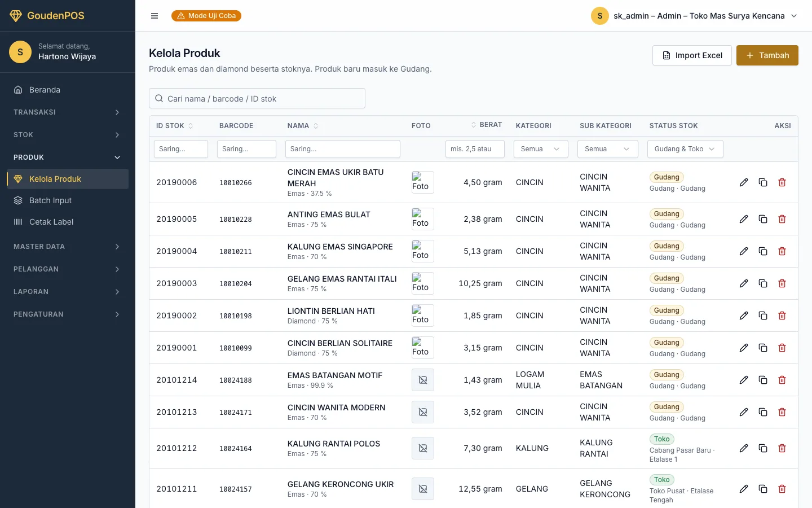The image size is (812, 508).
Task: Duplicate product LIONTIN BERLIAN HATI
Action: [763, 316]
